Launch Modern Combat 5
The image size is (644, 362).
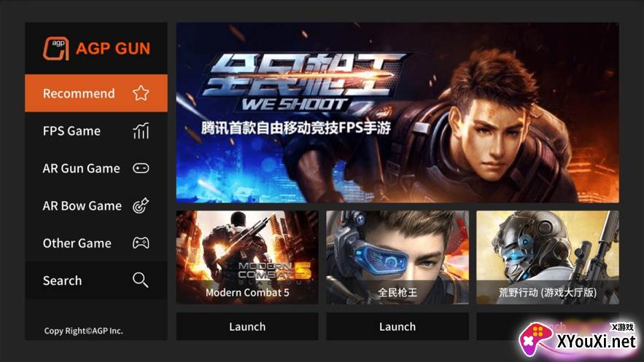[x=247, y=326]
